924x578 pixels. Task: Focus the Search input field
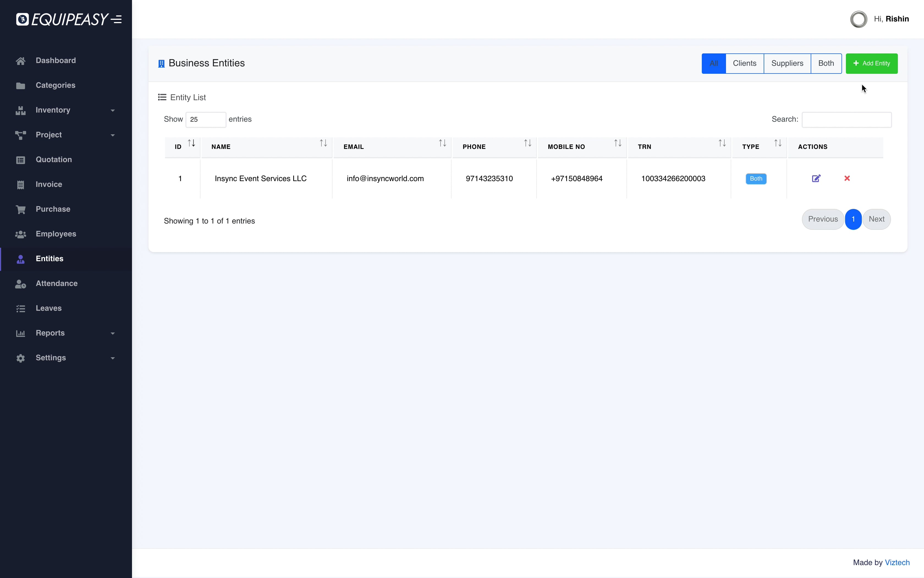pyautogui.click(x=846, y=120)
